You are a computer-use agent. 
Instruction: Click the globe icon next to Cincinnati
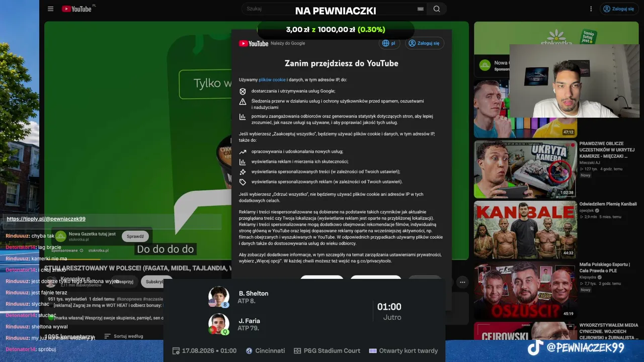tap(249, 351)
